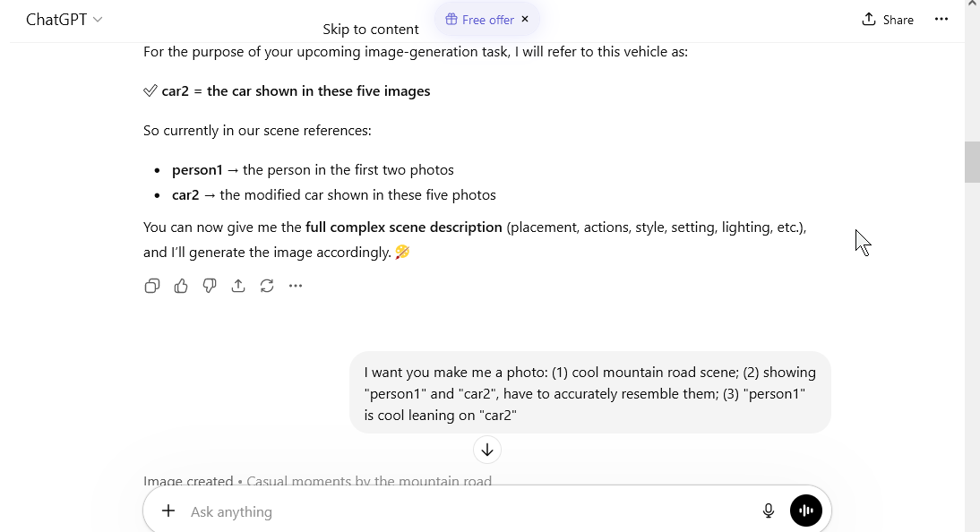Jump to the latest message with the down arrow
The height and width of the screenshot is (532, 980).
pos(487,450)
